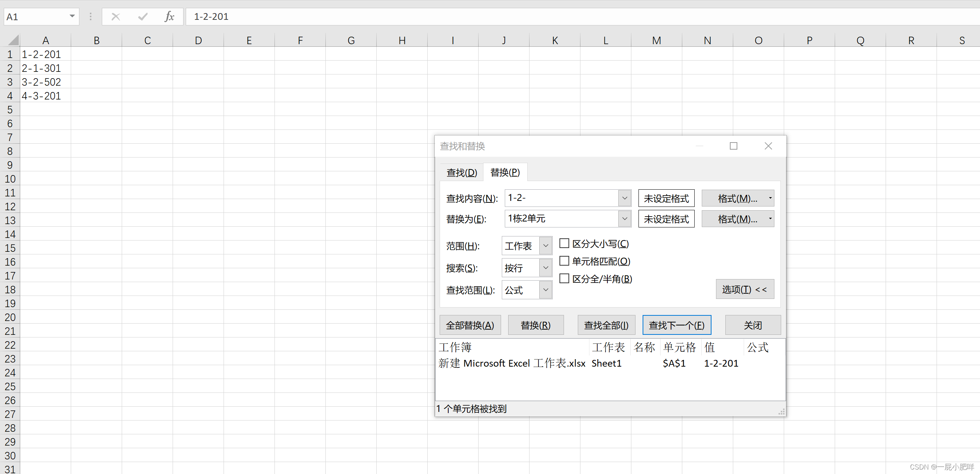Viewport: 980px width, 474px height.
Task: Open the Name Box dropdown arrow
Action: pos(72,16)
